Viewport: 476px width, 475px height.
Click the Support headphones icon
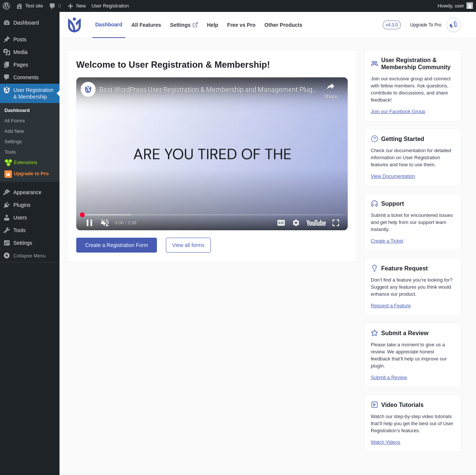374,203
